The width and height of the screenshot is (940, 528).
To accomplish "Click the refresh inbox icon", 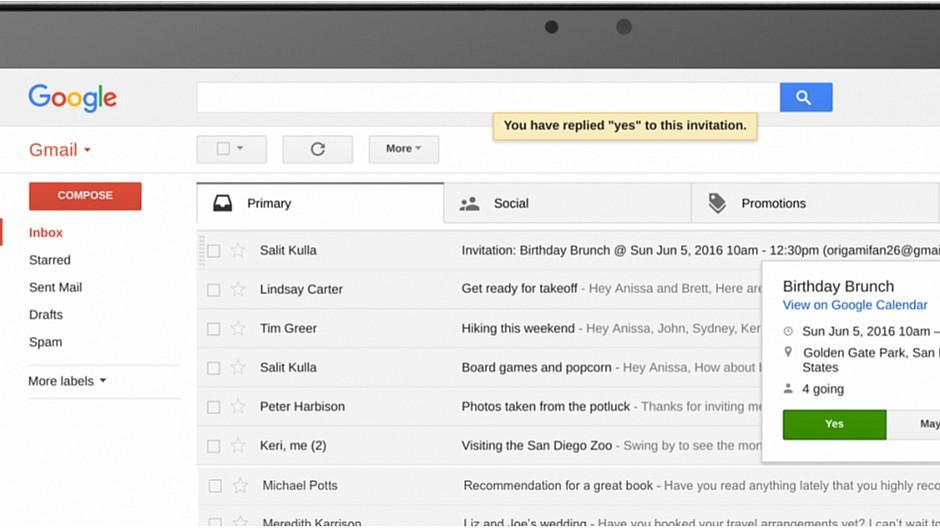I will 318,149.
